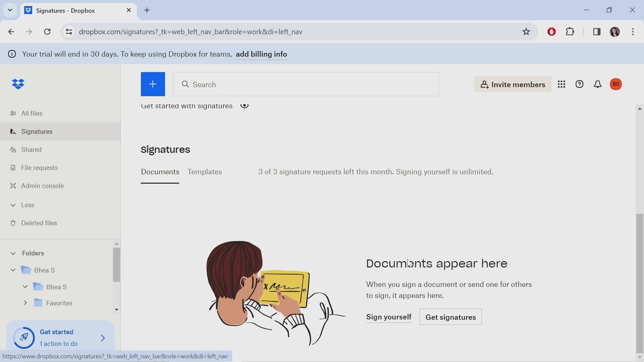This screenshot has height=362, width=644.
Task: Expand the nested Bhea S folder
Action: (x=25, y=287)
